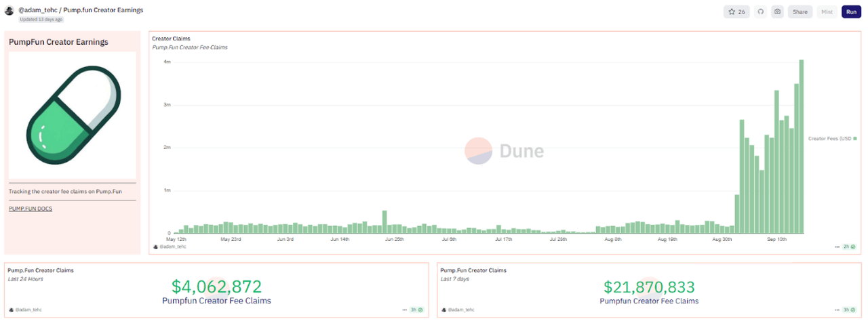Open the @adam_tehc profile link in the header title
The width and height of the screenshot is (868, 323).
[38, 11]
